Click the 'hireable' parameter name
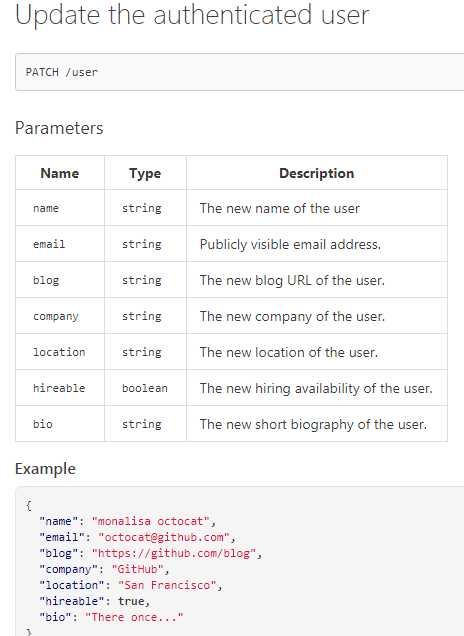The width and height of the screenshot is (464, 636). [x=59, y=388]
